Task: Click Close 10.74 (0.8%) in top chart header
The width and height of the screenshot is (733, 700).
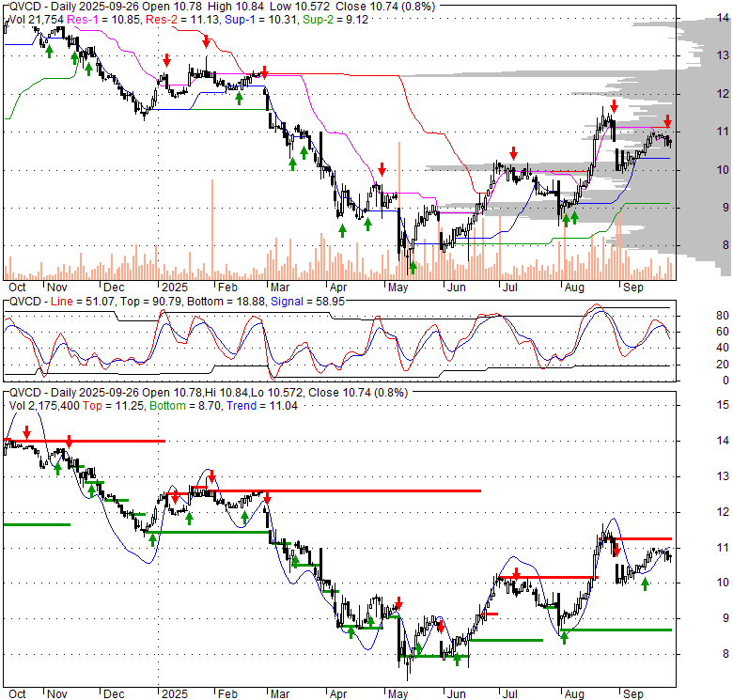Action: pyautogui.click(x=384, y=7)
